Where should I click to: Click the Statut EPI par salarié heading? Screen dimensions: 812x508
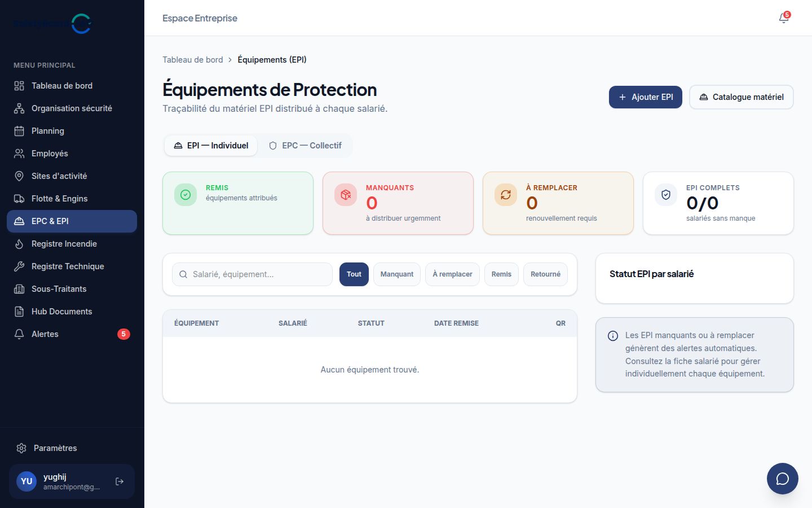(x=651, y=274)
